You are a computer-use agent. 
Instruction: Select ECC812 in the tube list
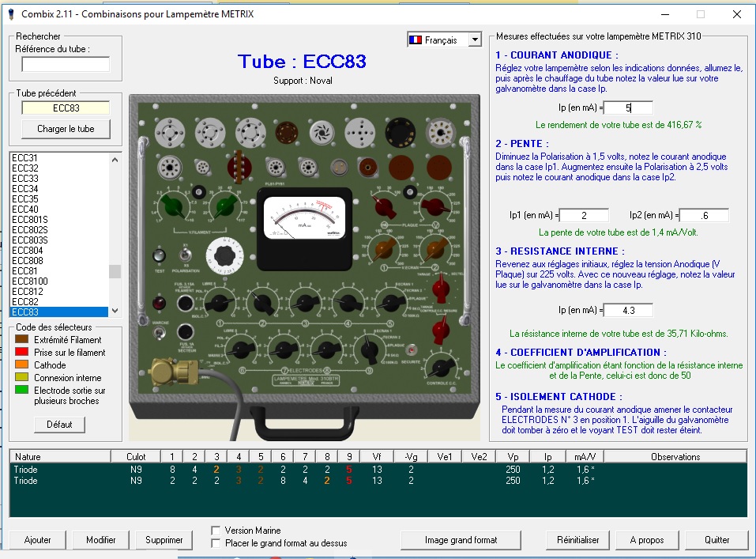(x=59, y=292)
